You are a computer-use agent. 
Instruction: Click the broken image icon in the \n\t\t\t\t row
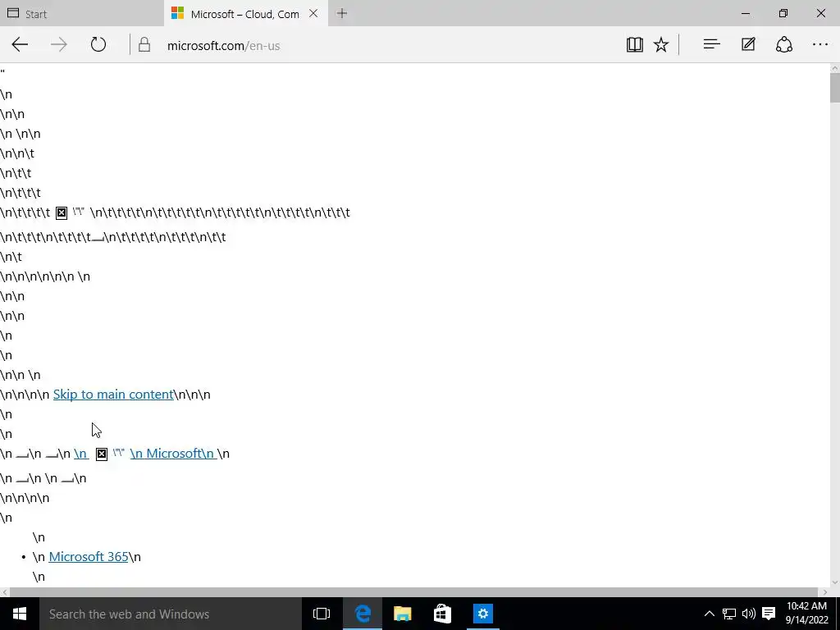[x=62, y=213]
